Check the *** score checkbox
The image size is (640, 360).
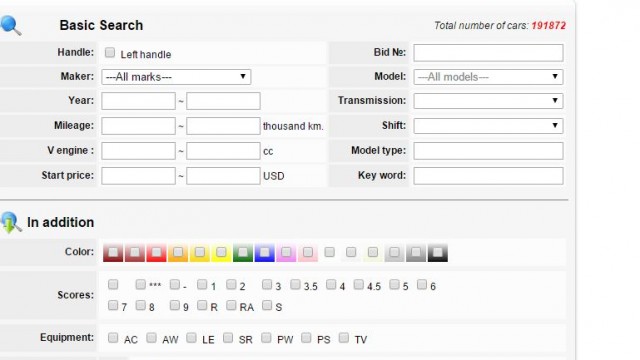pos(140,284)
